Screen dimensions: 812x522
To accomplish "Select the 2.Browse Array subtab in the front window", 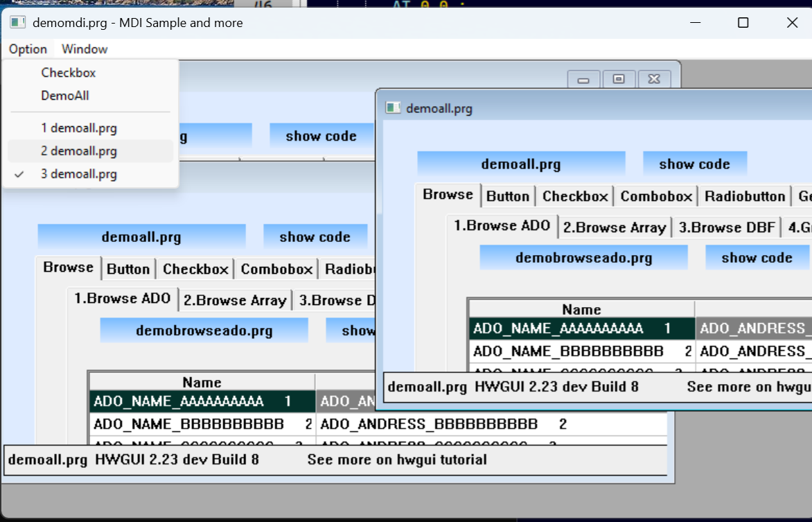I will pos(614,227).
